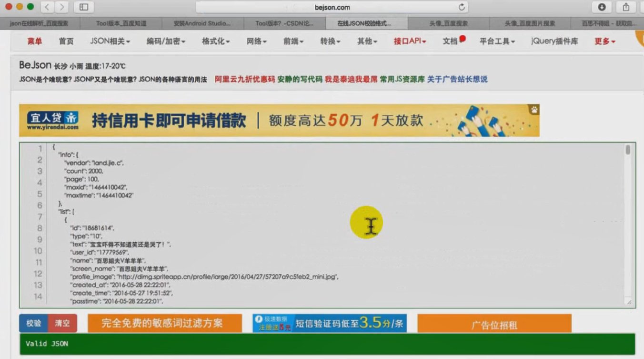Switch to the 安装Android Studio tab
Image resolution: width=644 pixels, height=359 pixels.
click(202, 23)
